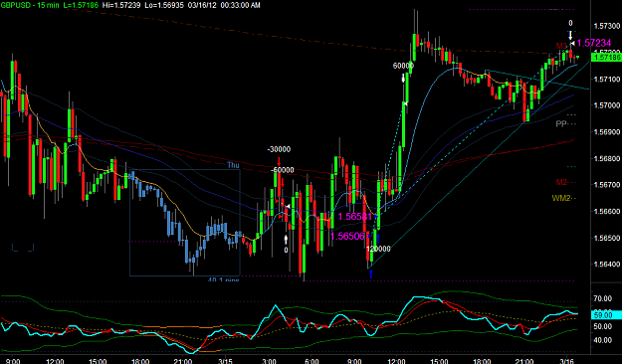Click the 1.57000 price axis label
The height and width of the screenshot is (364, 622).
tap(606, 105)
